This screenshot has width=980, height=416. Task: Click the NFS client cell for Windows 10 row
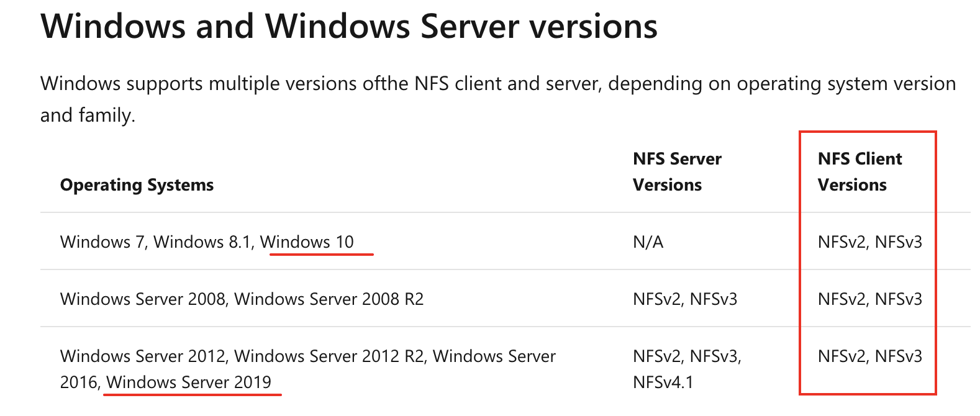(x=869, y=242)
